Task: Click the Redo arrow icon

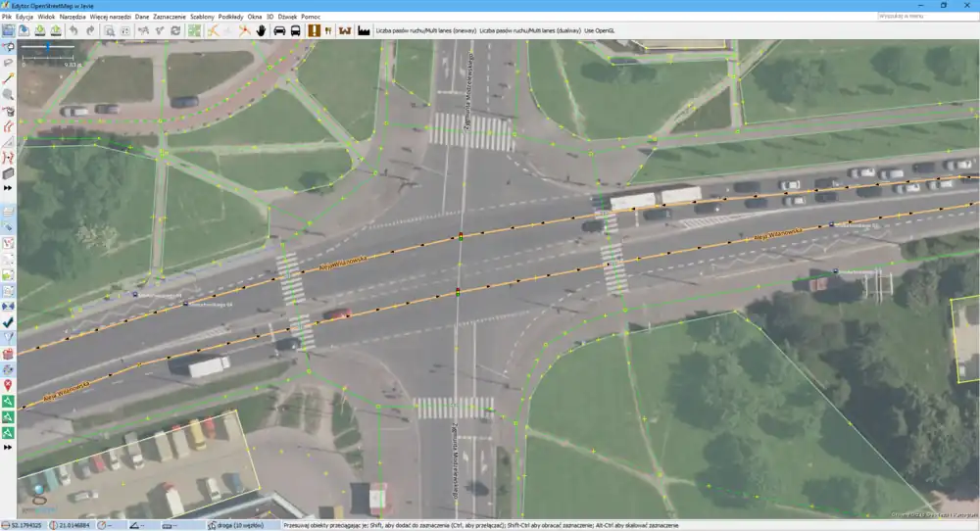Action: (89, 30)
